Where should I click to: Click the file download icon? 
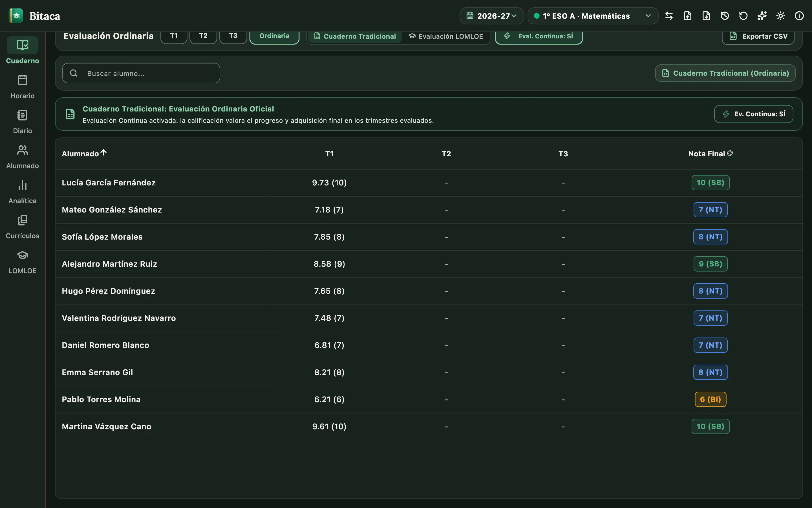[x=706, y=16]
